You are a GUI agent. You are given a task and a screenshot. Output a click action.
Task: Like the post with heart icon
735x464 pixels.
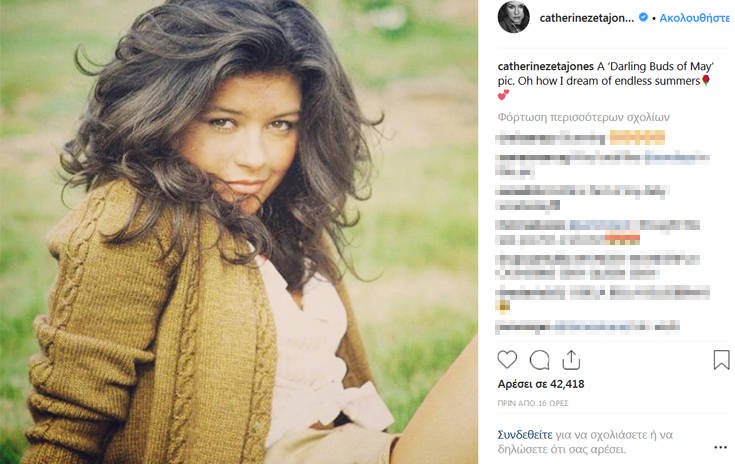click(507, 360)
